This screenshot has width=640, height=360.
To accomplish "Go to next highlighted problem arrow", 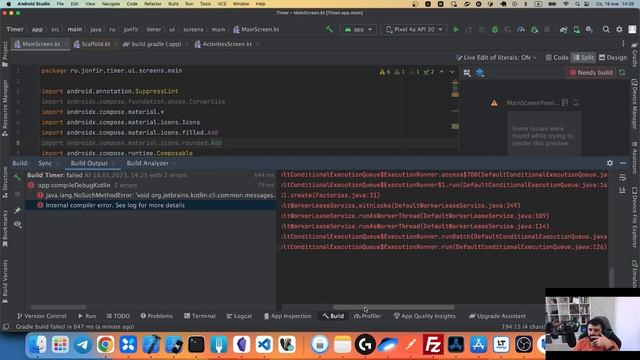I will point(452,72).
